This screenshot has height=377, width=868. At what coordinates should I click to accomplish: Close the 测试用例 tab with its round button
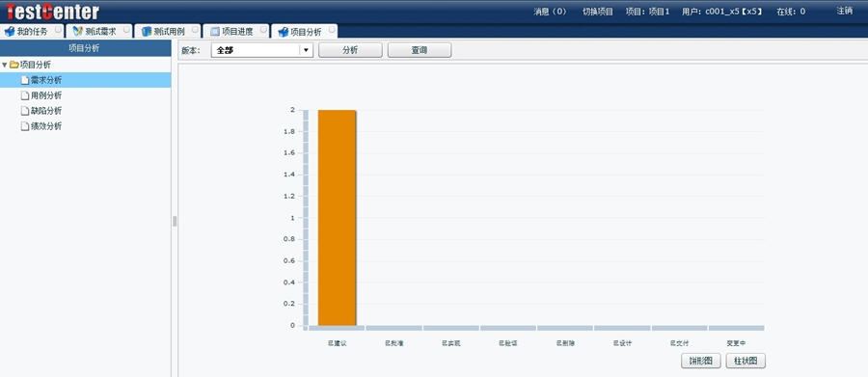point(196,29)
